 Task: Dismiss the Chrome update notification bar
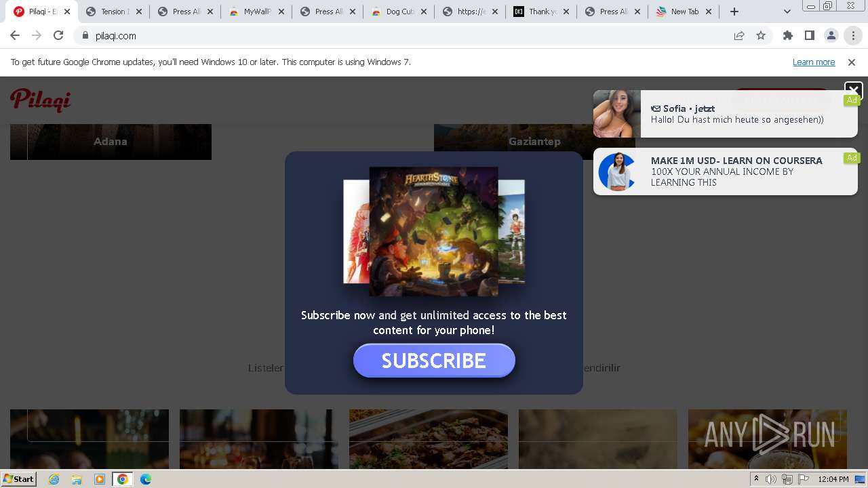(x=852, y=62)
